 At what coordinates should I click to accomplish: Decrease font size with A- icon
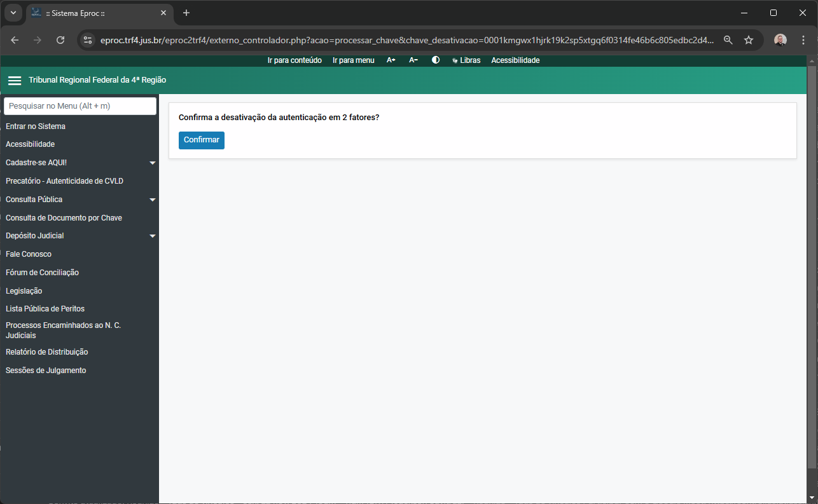[x=413, y=60]
